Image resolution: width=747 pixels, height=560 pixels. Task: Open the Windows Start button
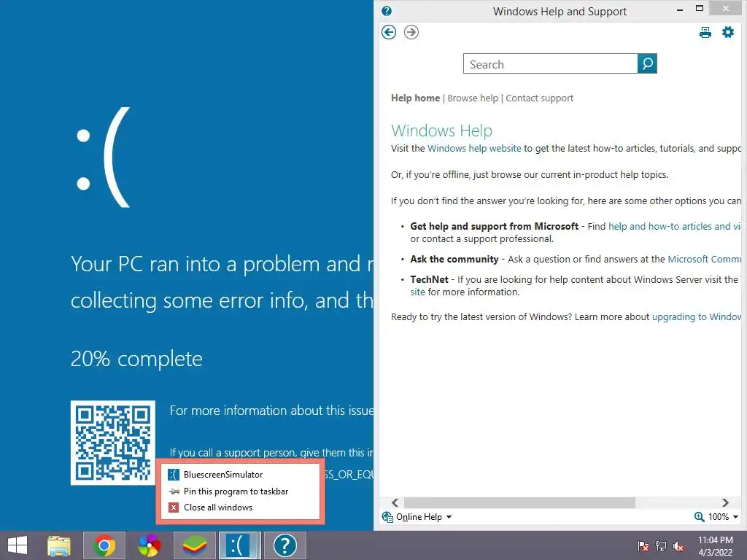coord(18,545)
